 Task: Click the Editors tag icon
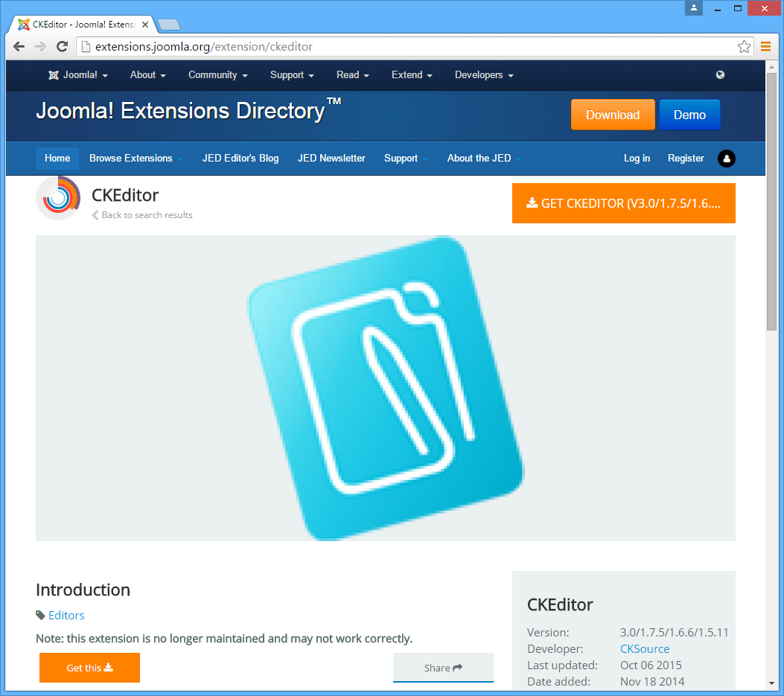[x=40, y=615]
